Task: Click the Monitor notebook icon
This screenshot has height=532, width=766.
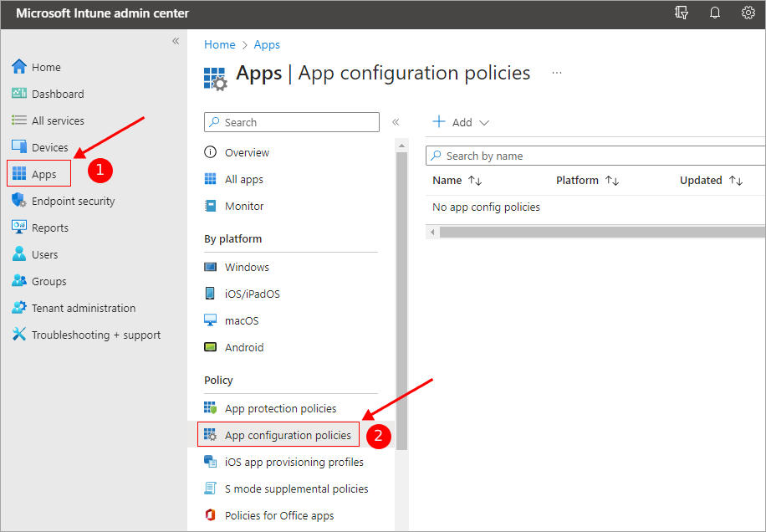Action: [210, 206]
